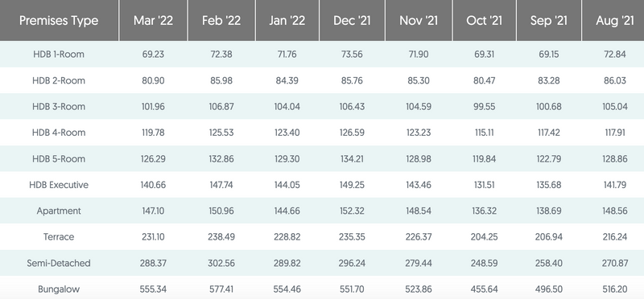The image size is (644, 299).
Task: Click the HDB Executive row label
Action: (59, 185)
